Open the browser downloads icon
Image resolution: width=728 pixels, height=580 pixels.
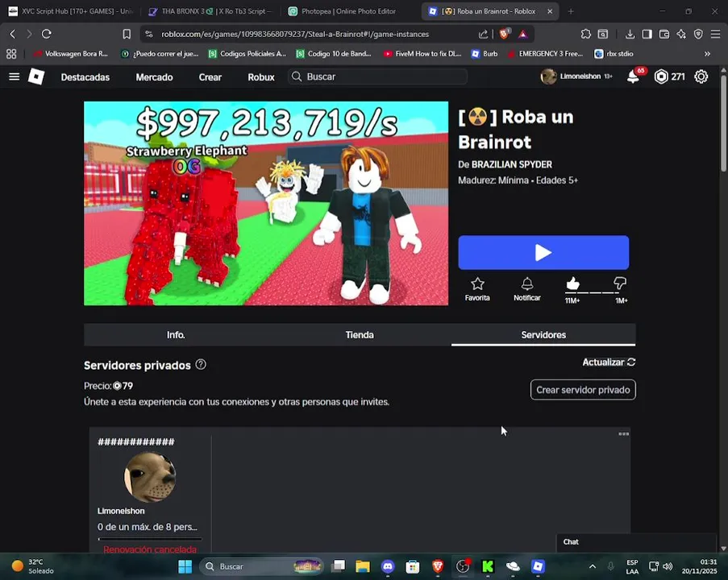630,34
